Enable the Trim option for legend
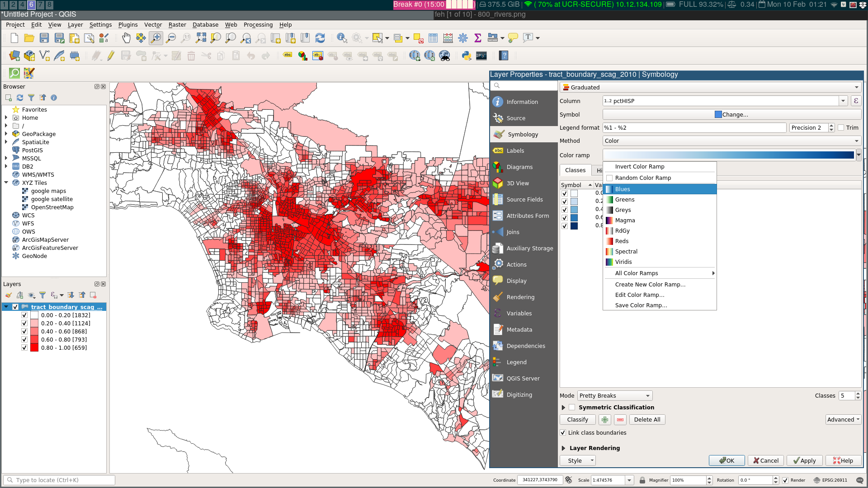868x488 pixels. tap(841, 127)
